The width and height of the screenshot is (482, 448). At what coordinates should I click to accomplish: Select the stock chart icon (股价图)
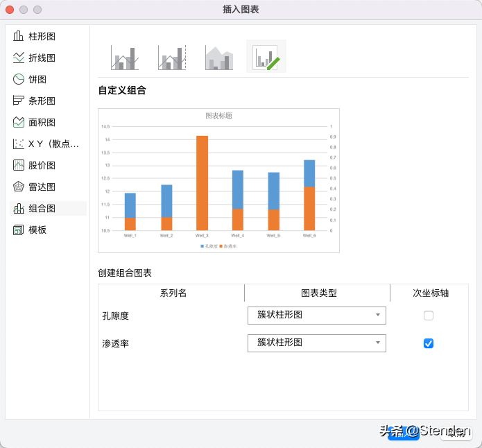pyautogui.click(x=19, y=165)
